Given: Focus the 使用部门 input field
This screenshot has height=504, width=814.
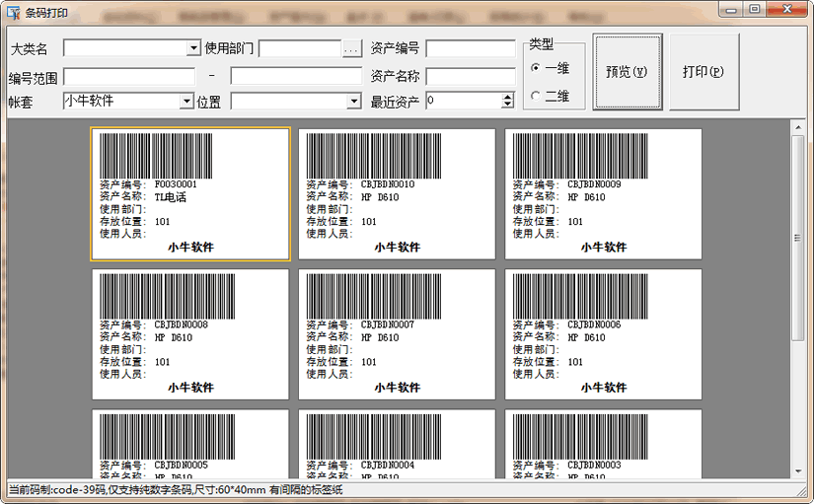Looking at the screenshot, I should tap(300, 48).
